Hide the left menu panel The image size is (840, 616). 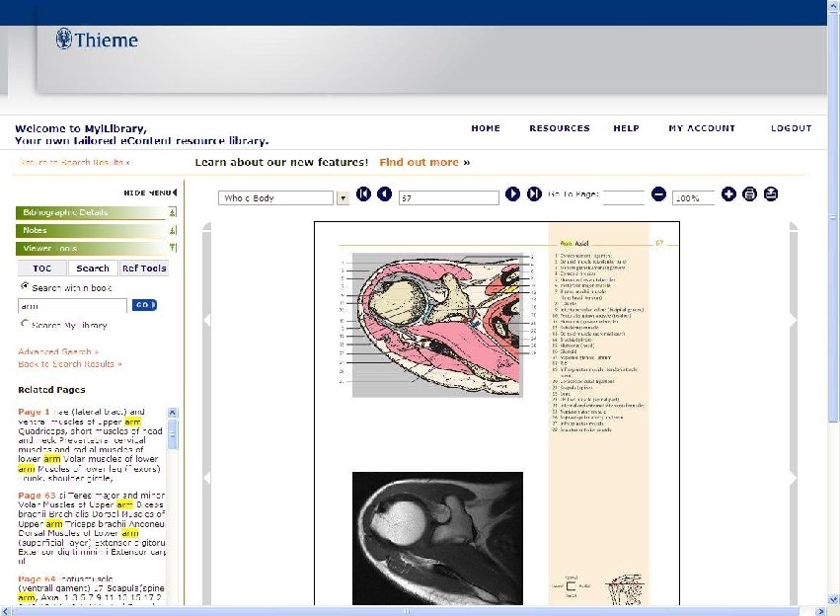(149, 192)
